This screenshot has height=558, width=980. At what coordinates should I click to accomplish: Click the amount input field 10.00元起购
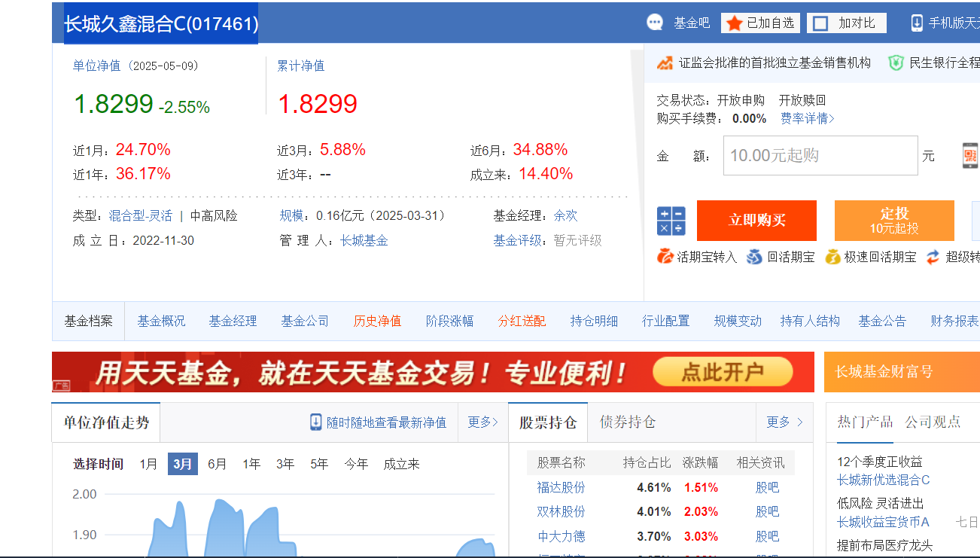coord(820,155)
